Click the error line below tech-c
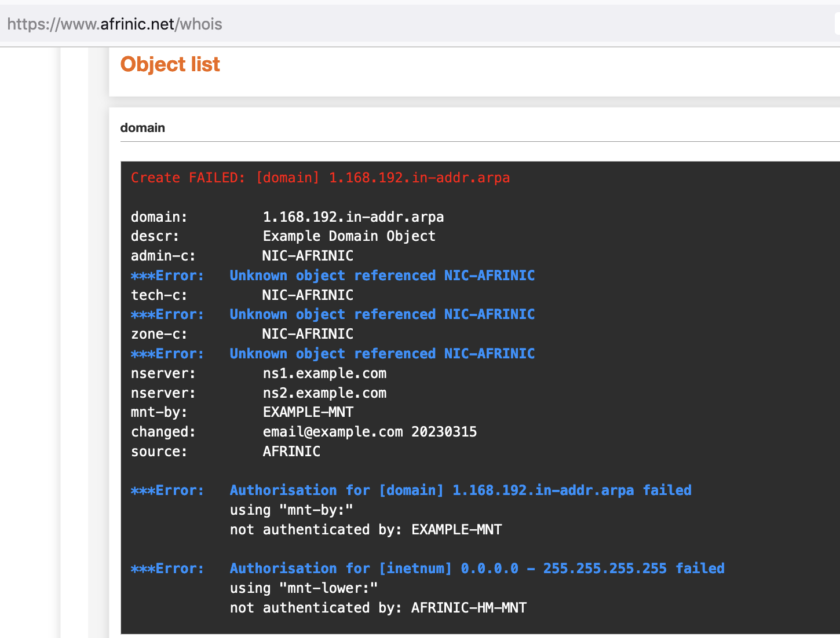Screen dimensions: 840x638 (x=333, y=314)
